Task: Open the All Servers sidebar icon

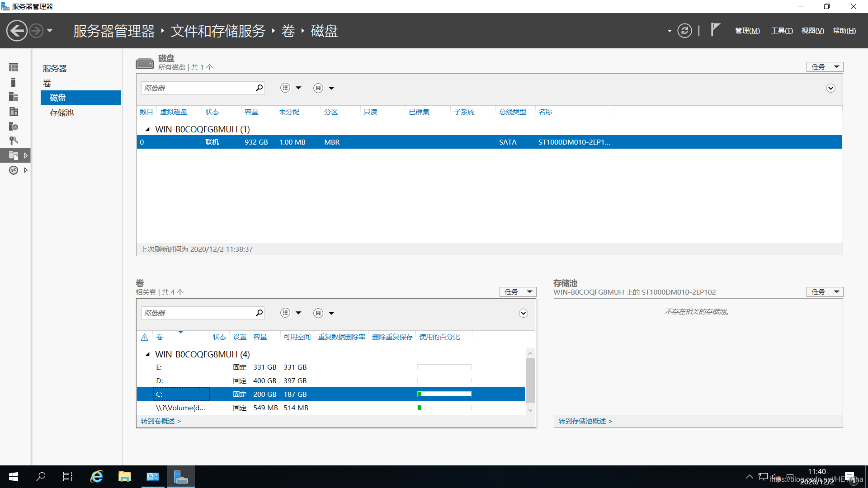Action: (13, 97)
